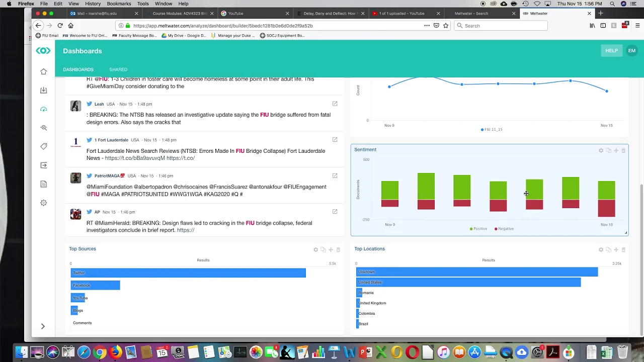This screenshot has width=644, height=362.
Task: Open the Home sidebar icon
Action: pyautogui.click(x=43, y=71)
